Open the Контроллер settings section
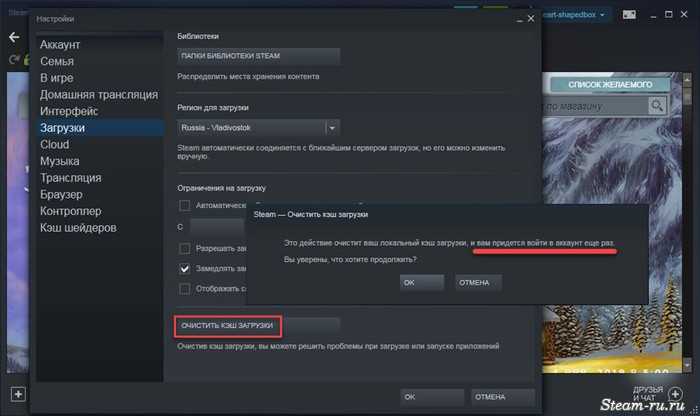Screen dimensions: 700x416 (99, 211)
